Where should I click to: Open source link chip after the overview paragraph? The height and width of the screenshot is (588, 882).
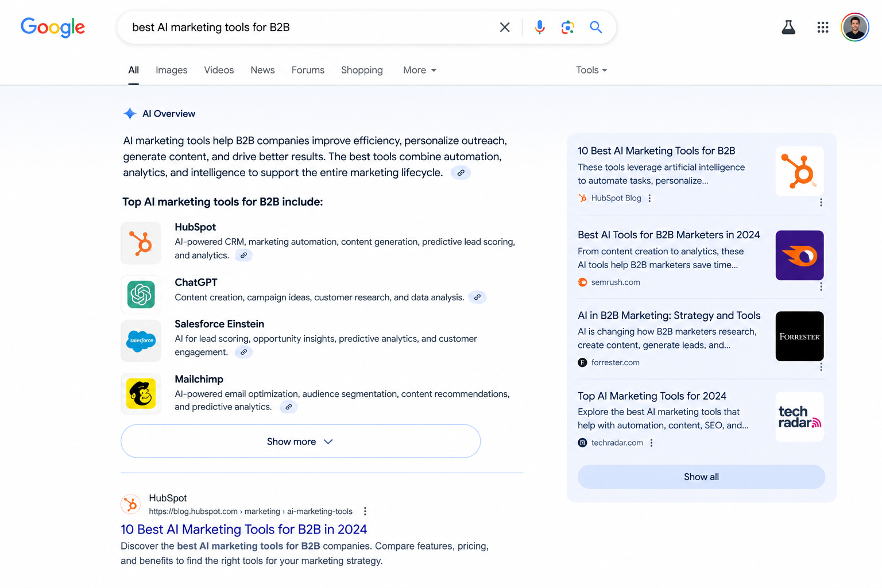coord(461,173)
